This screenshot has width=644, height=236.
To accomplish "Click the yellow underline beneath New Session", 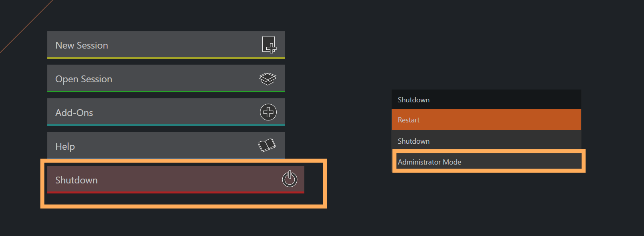I will [166, 58].
